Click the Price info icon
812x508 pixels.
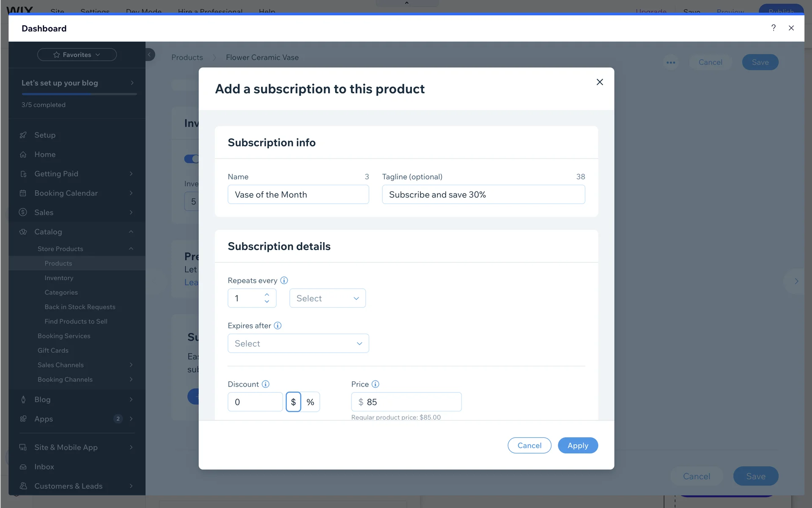[x=375, y=384]
